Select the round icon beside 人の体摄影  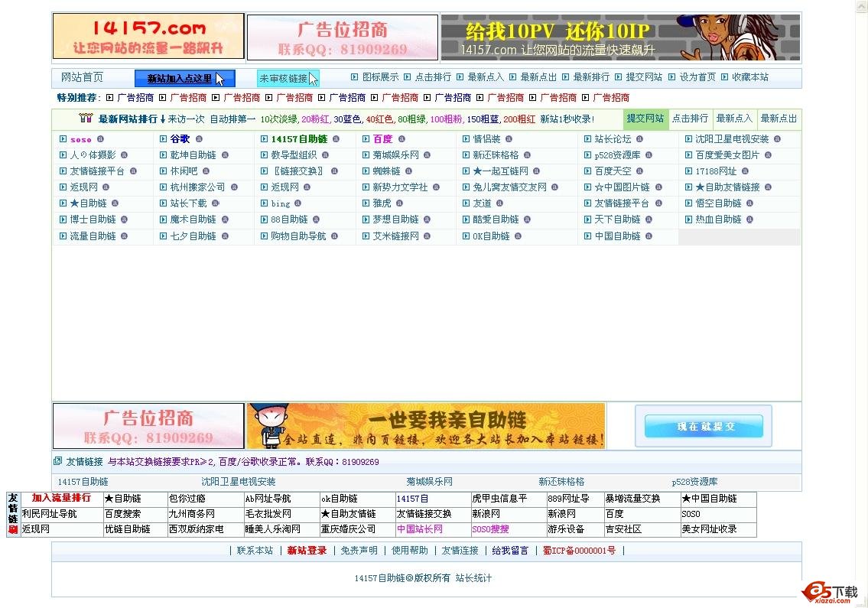pyautogui.click(x=124, y=155)
